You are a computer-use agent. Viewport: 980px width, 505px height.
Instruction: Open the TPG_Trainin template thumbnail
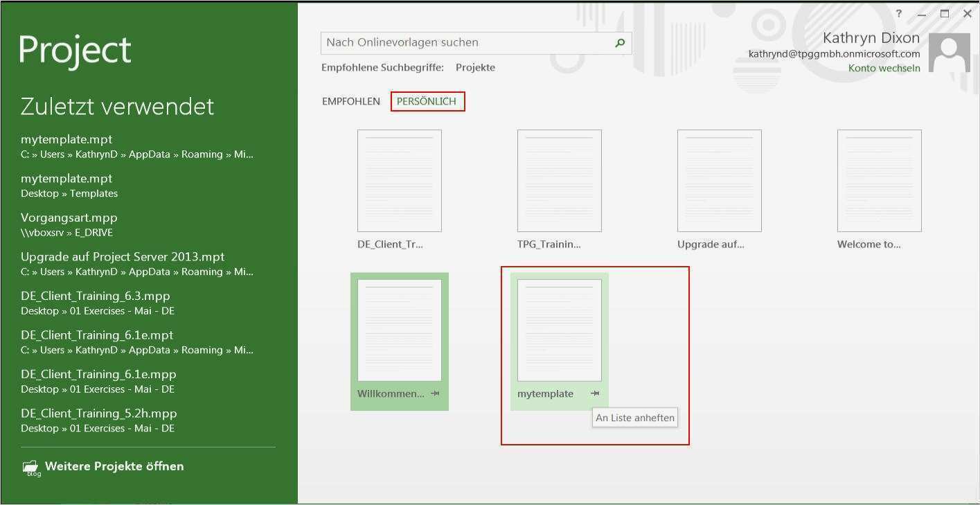coord(559,180)
